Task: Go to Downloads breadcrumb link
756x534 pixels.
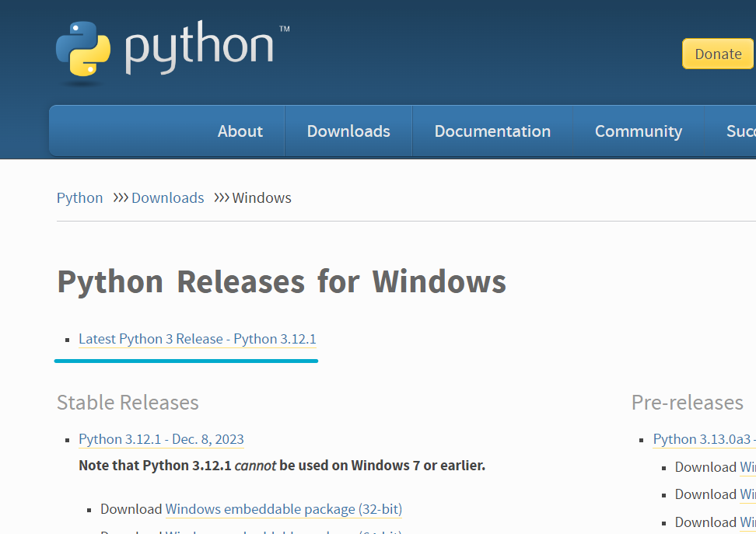Action: click(x=168, y=198)
